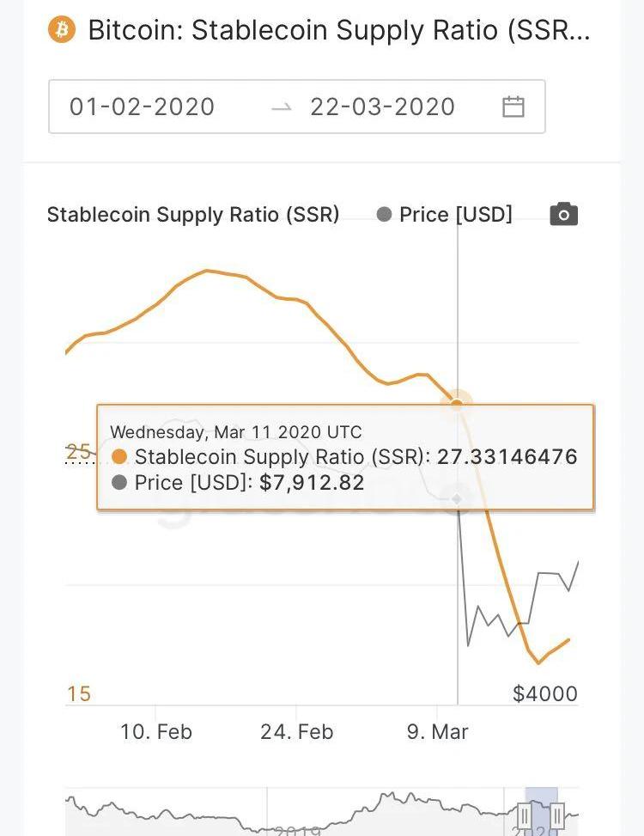Open the calendar date picker icon
This screenshot has width=644, height=836.
coord(513,107)
